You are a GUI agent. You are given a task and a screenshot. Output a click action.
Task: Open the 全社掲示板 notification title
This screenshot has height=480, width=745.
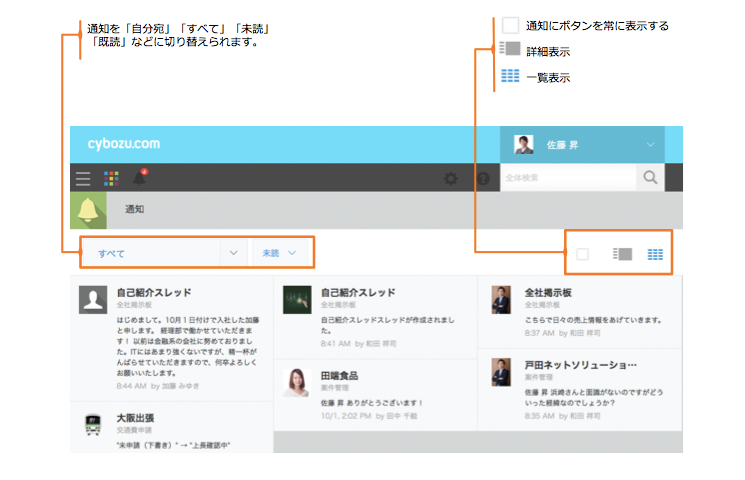click(548, 293)
